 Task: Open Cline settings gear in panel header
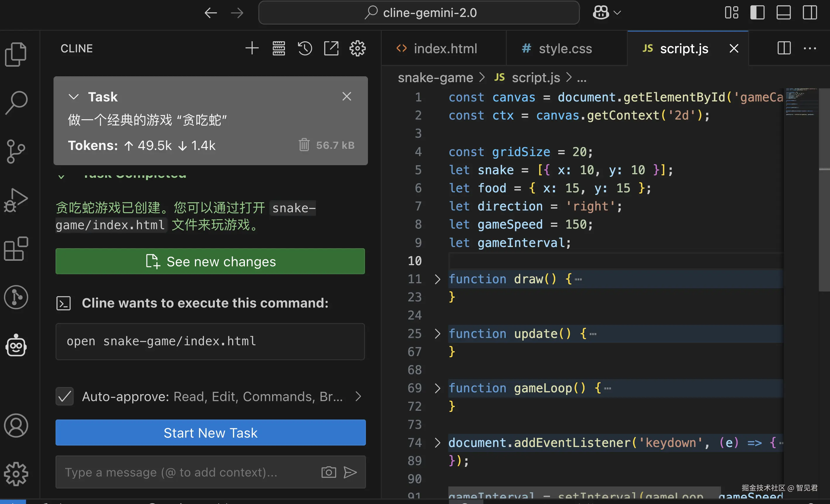357,49
